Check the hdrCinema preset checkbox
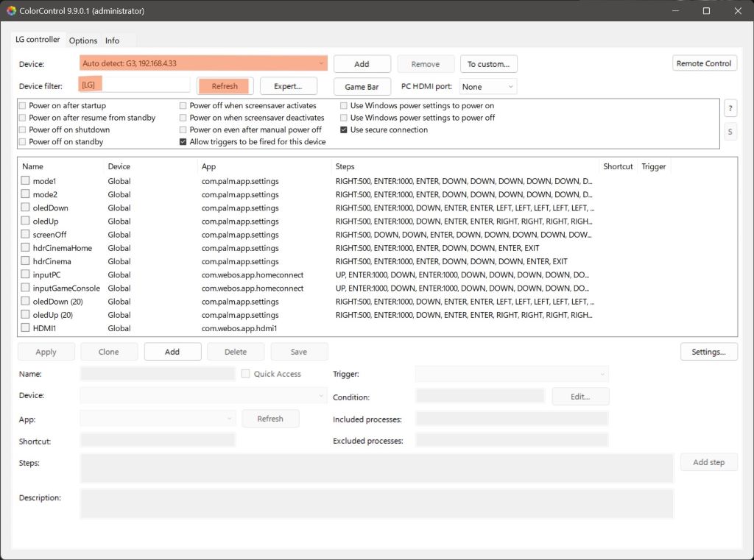 pyautogui.click(x=26, y=261)
